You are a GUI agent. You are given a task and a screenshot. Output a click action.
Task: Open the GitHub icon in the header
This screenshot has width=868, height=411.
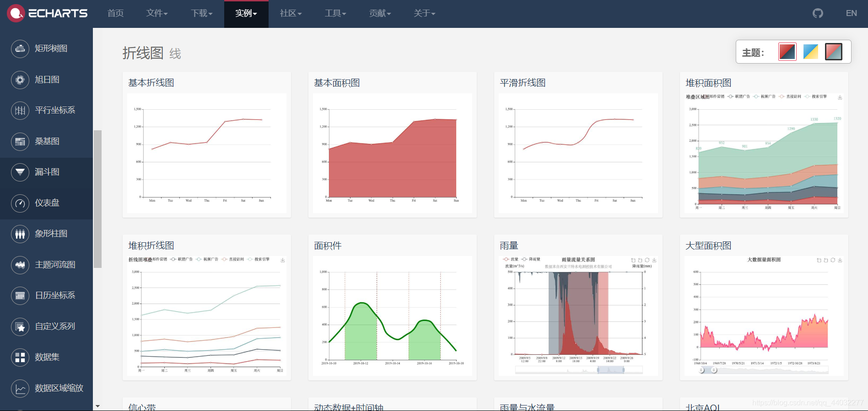818,13
